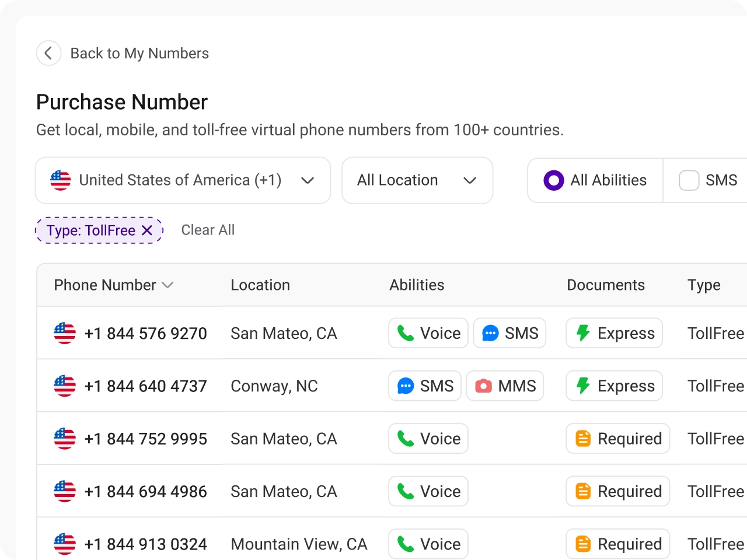This screenshot has width=747, height=560.
Task: Select phone number +1 844 752 9995
Action: (146, 439)
